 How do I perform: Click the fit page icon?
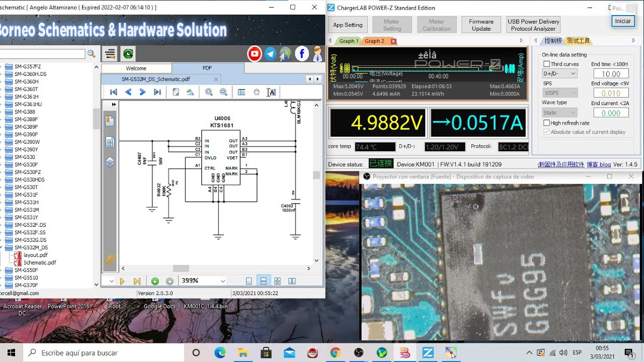click(176, 92)
